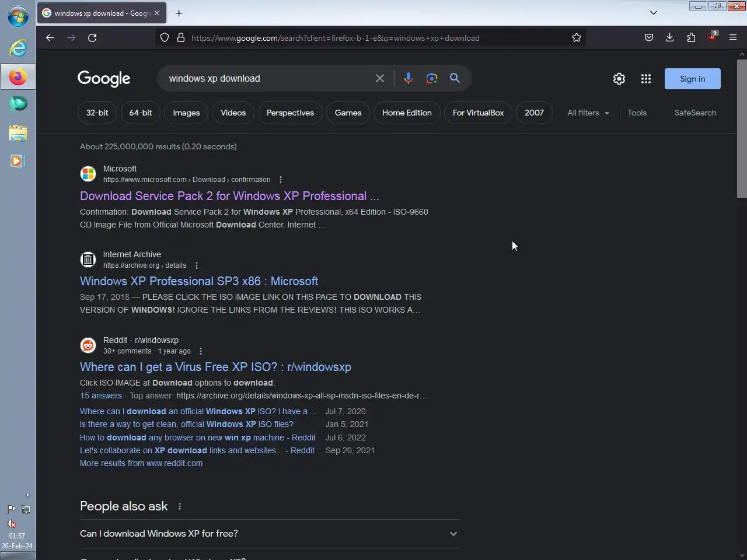Apply the Home Edition filter
The height and width of the screenshot is (560, 747).
pyautogui.click(x=407, y=113)
